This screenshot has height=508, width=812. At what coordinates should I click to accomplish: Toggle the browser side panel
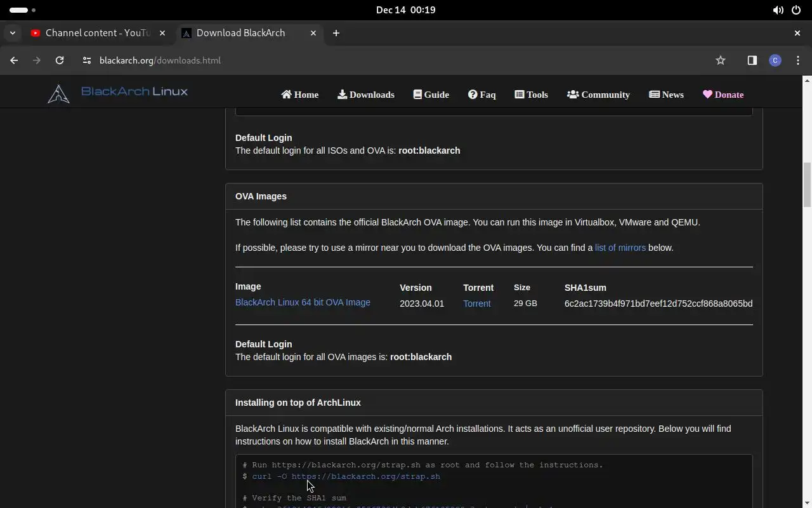[752, 60]
